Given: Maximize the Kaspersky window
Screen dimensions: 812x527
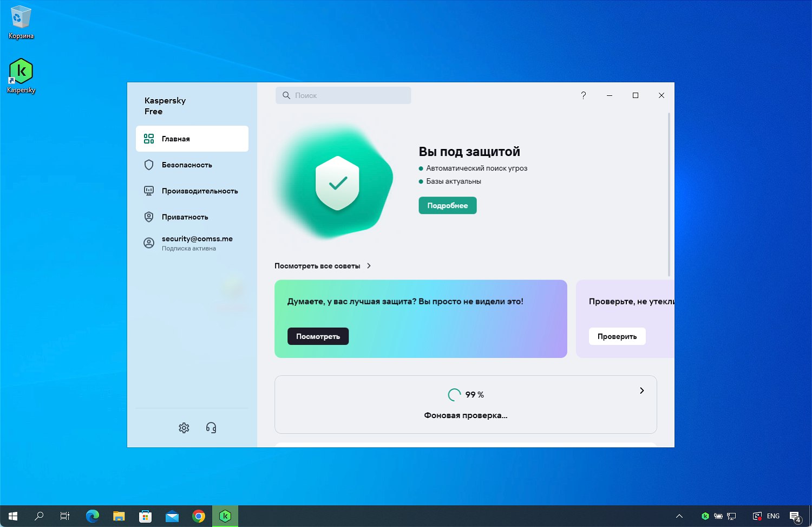Looking at the screenshot, I should click(x=636, y=95).
